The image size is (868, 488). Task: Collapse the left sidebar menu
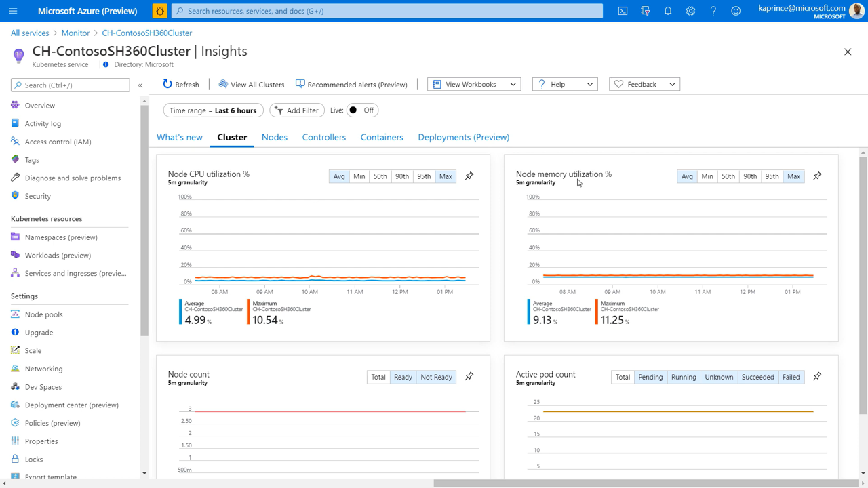click(x=140, y=85)
